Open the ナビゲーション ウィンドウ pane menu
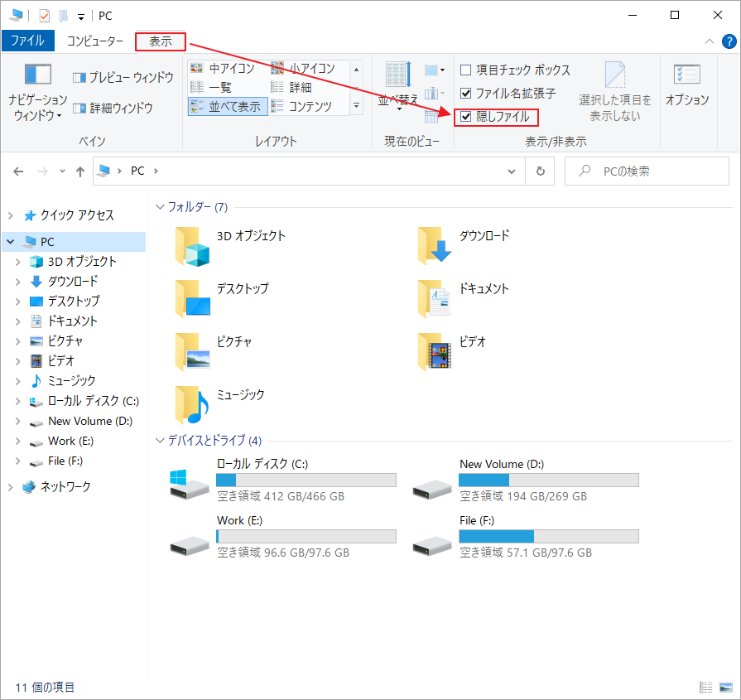 click(x=37, y=92)
